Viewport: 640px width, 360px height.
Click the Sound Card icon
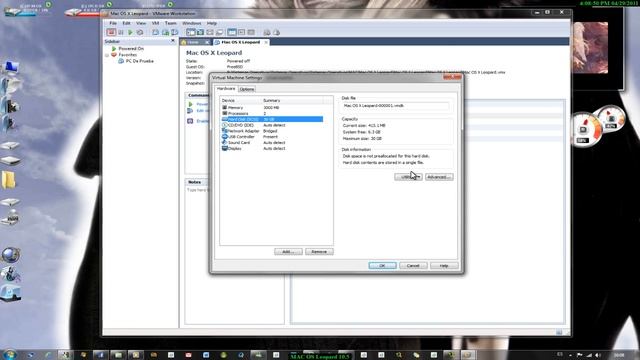[x=224, y=142]
